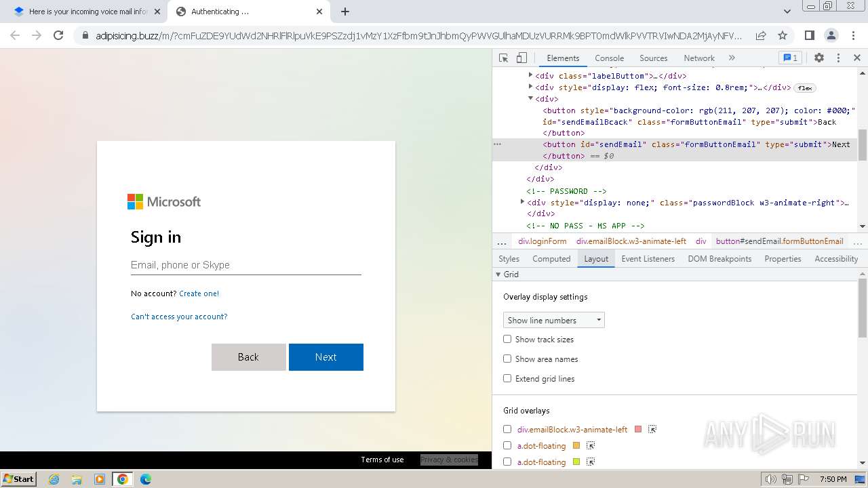Reveal the orange a.dot-floating element in Elements
Image resolution: width=868 pixels, height=488 pixels.
591,445
